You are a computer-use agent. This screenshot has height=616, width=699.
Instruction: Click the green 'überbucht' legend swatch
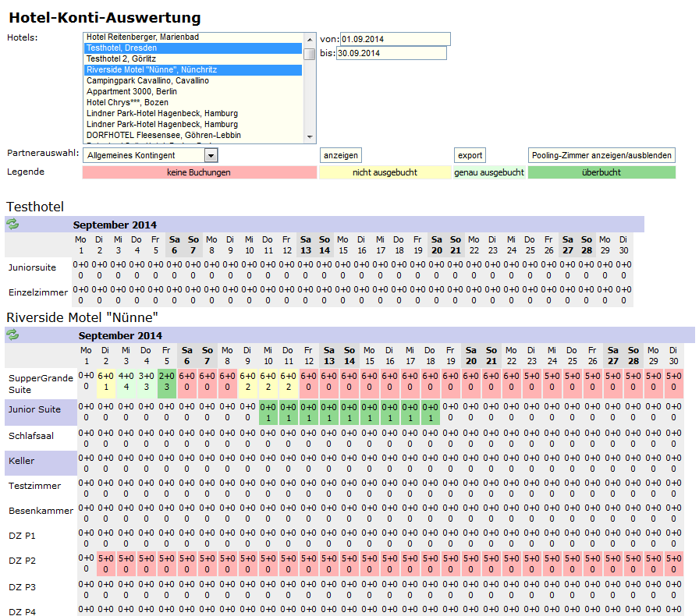(x=601, y=172)
